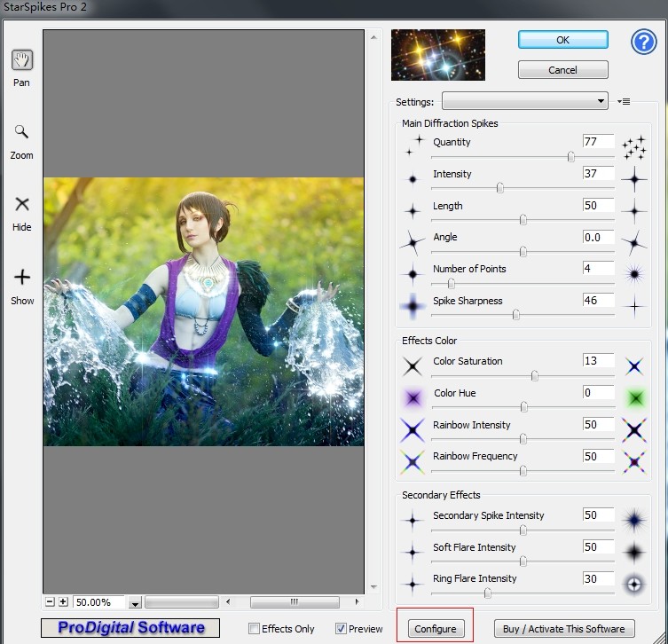Click the right Angle rotation icon
The image size is (668, 644).
click(x=634, y=243)
